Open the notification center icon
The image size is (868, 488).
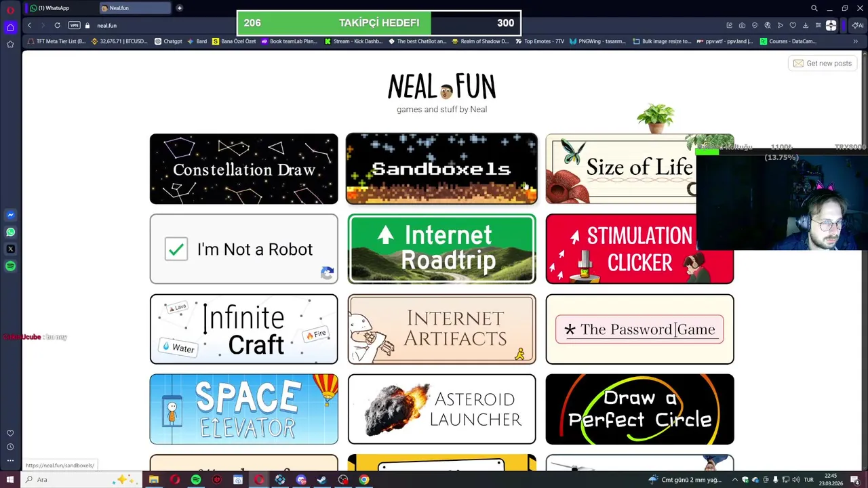[x=854, y=479]
